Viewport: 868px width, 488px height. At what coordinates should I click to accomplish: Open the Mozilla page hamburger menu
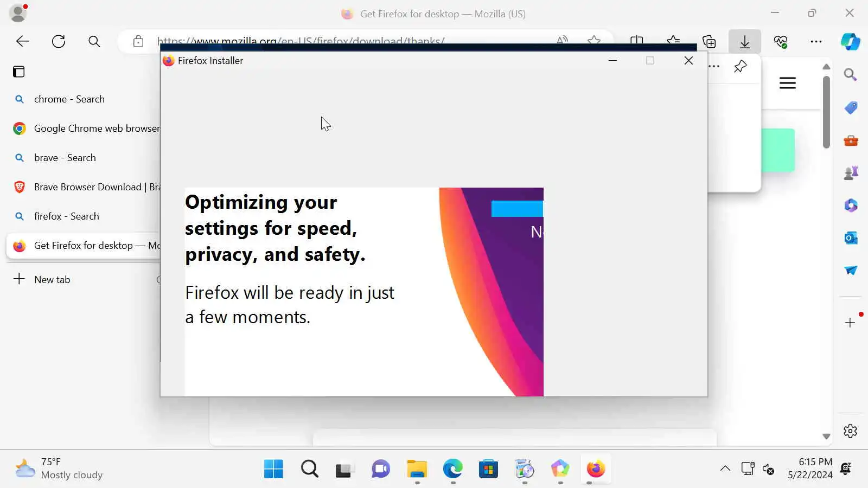(x=788, y=83)
